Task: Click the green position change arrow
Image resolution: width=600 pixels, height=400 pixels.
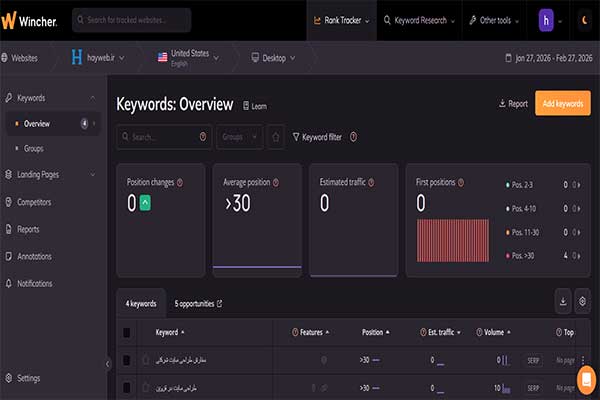Action: point(145,203)
